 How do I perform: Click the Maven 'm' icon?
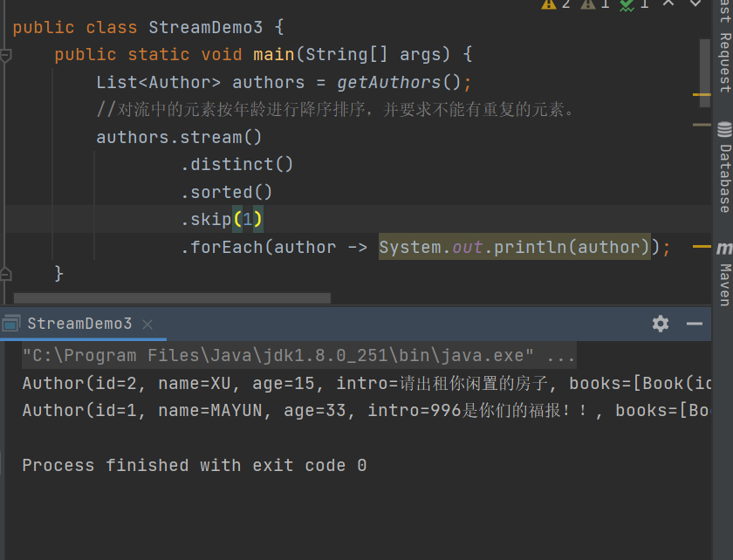click(x=724, y=249)
